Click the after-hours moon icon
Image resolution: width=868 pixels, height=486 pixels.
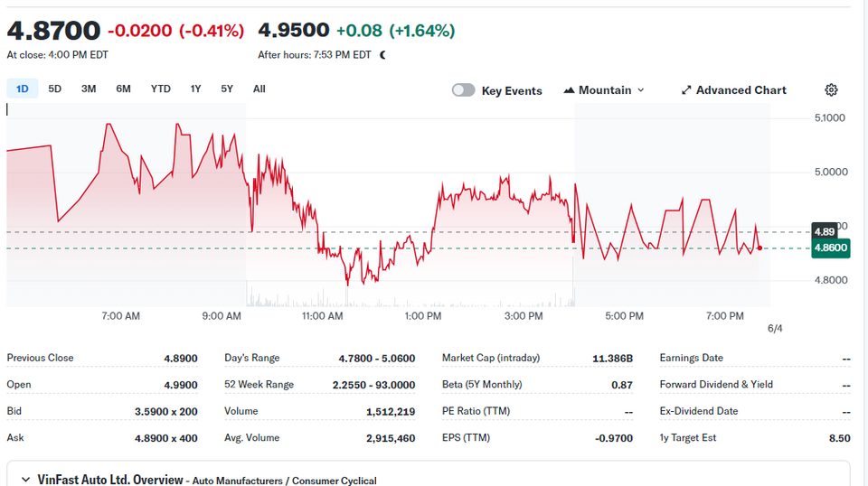[x=382, y=55]
